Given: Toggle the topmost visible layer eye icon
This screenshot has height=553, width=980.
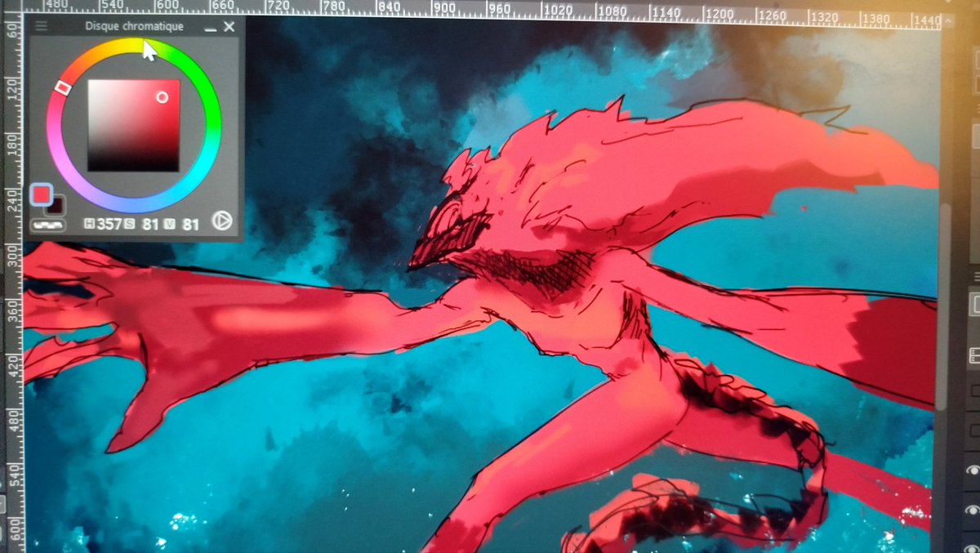Looking at the screenshot, I should coord(972,470).
